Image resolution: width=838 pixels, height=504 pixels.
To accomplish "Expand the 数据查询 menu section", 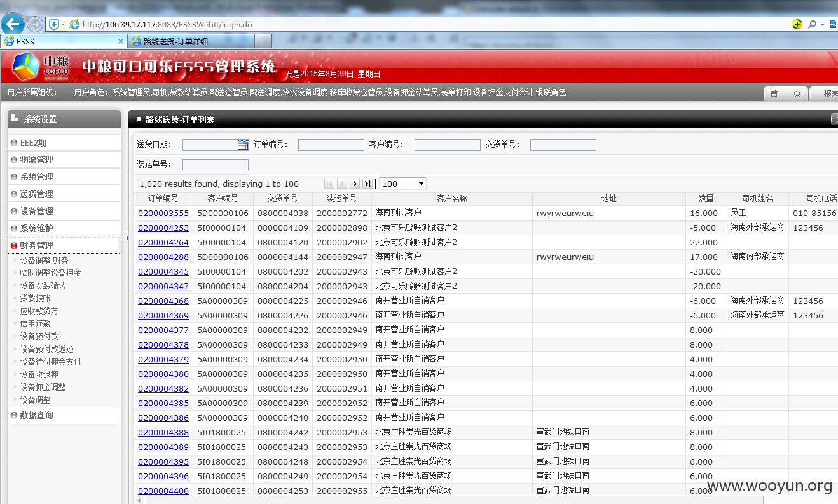I will point(64,415).
